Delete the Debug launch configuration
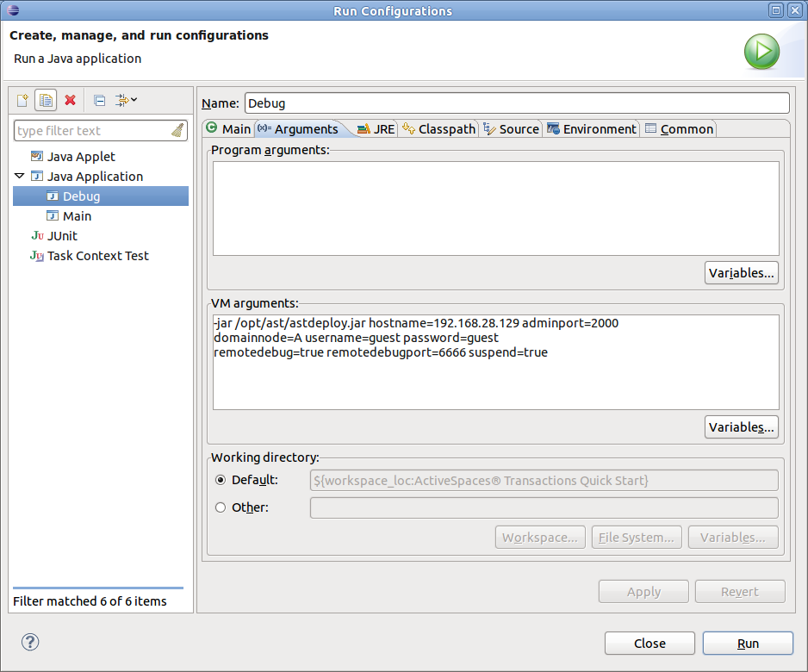808x672 pixels. pos(70,100)
